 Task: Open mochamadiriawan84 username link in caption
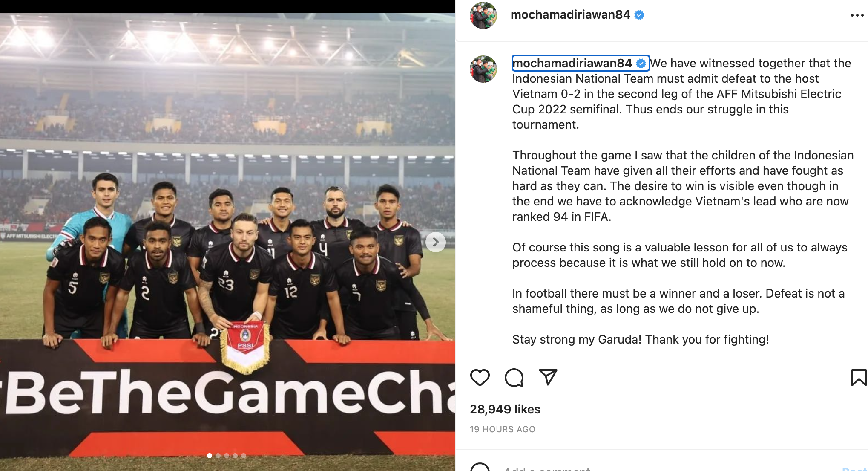click(x=572, y=63)
